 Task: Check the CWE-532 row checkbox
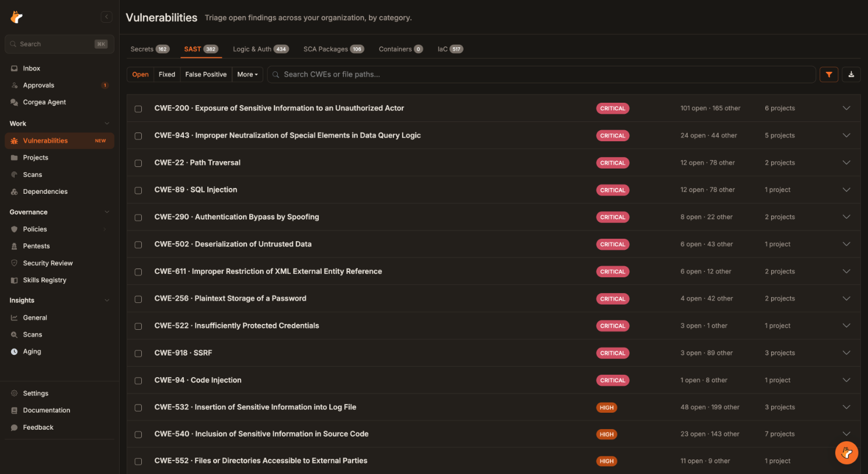[138, 407]
